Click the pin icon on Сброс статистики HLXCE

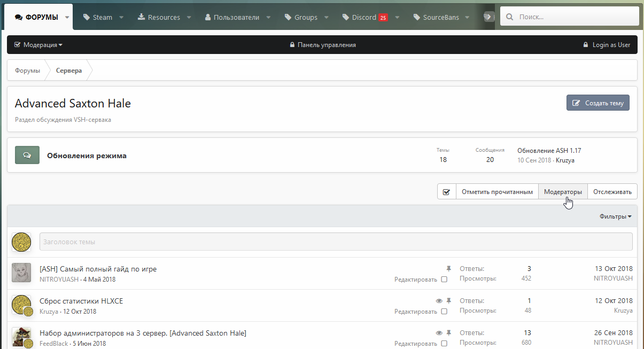pos(449,301)
